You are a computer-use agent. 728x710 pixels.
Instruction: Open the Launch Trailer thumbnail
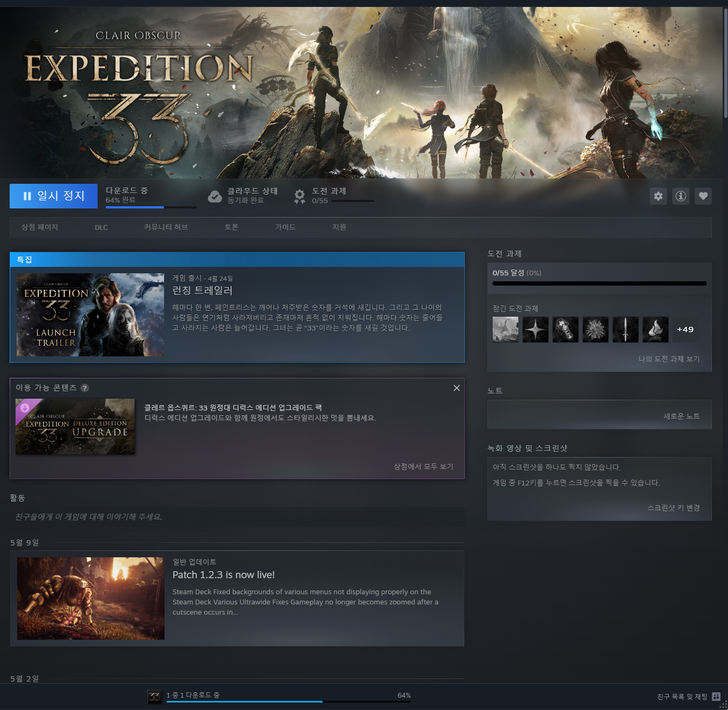90,315
